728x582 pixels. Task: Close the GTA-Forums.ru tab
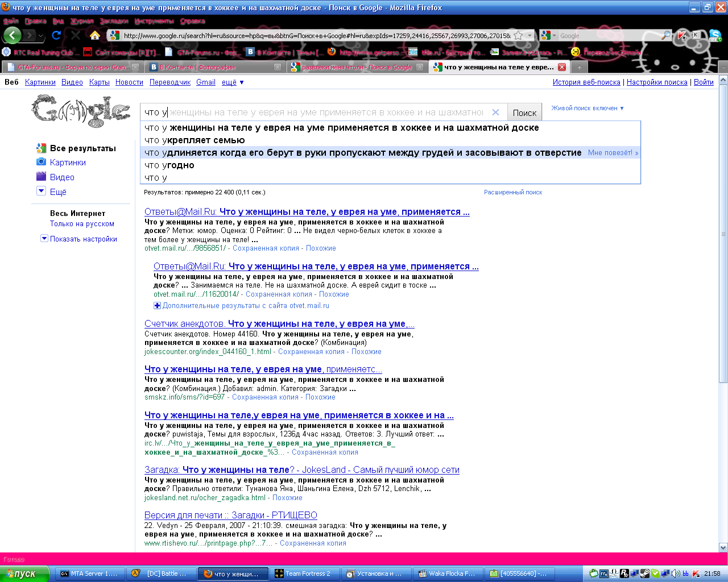click(x=135, y=67)
